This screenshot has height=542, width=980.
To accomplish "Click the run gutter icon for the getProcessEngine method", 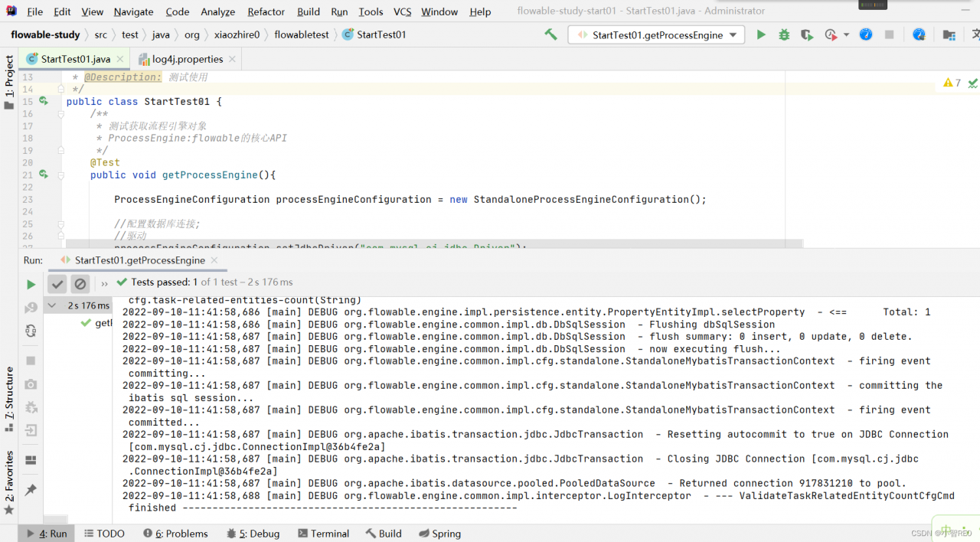I will (44, 175).
